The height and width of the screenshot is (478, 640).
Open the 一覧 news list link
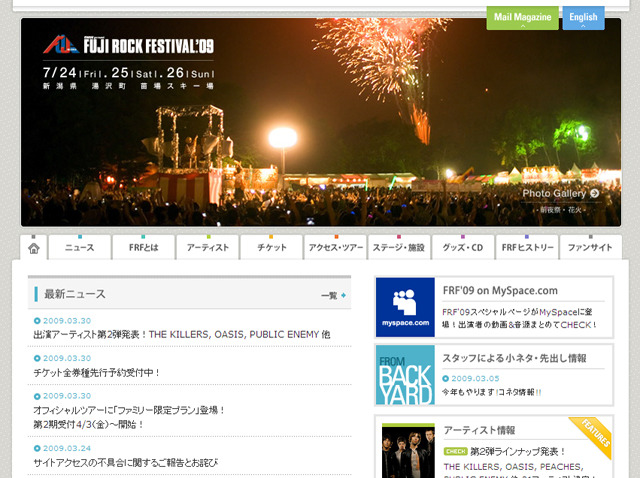[333, 295]
